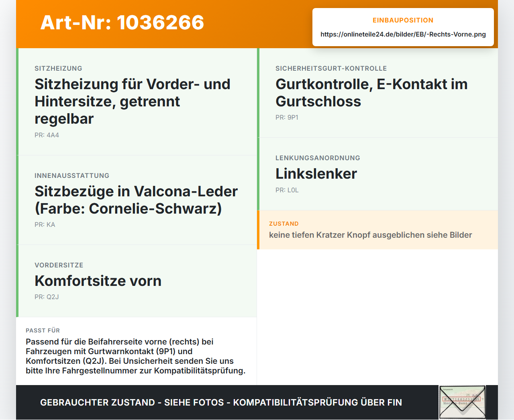The height and width of the screenshot is (420, 514).
Task: Click the PR: KA code
Action: point(45,225)
